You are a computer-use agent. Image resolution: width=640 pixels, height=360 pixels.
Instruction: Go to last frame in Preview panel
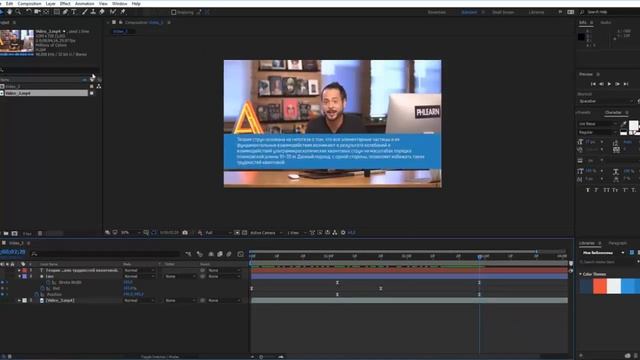click(626, 84)
